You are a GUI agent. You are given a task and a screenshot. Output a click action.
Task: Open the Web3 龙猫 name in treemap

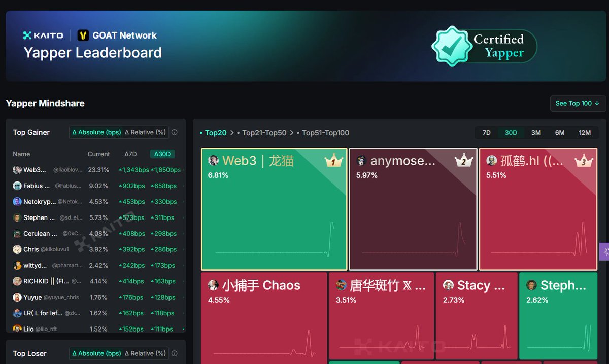tap(258, 161)
